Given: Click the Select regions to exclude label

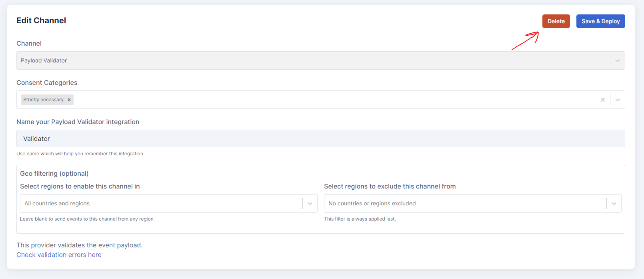Looking at the screenshot, I should tap(390, 186).
